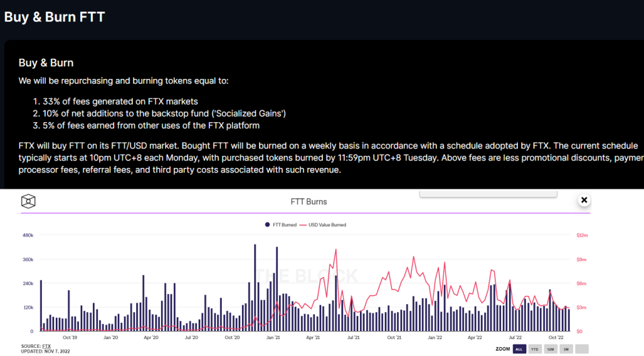Click the "Apr '22" x-axis label
Screen dimensions: 644x356
[x=475, y=338]
